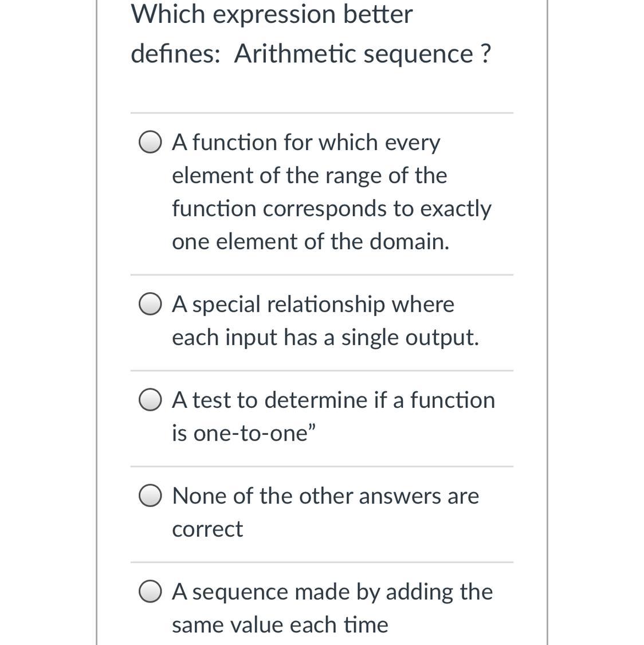Screen dimensions: 644x645
Task: Click the label 'A test to determine if a function'
Action: 333,400
